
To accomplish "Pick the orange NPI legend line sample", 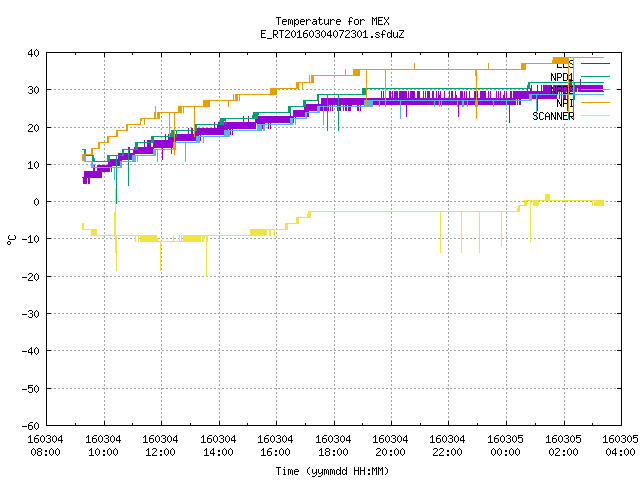I will (x=595, y=102).
